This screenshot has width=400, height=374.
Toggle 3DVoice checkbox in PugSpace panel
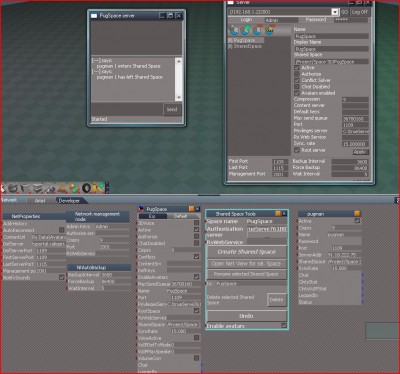click(197, 223)
